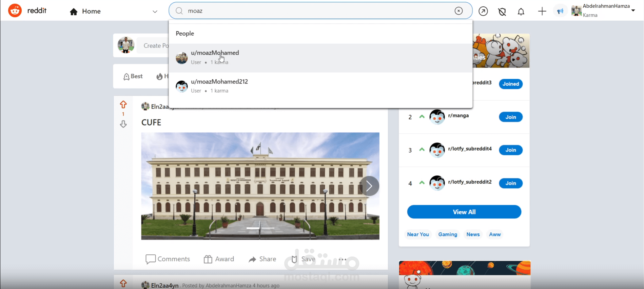The height and width of the screenshot is (289, 644).
Task: Open Comments on the CUFE post
Action: click(168, 259)
